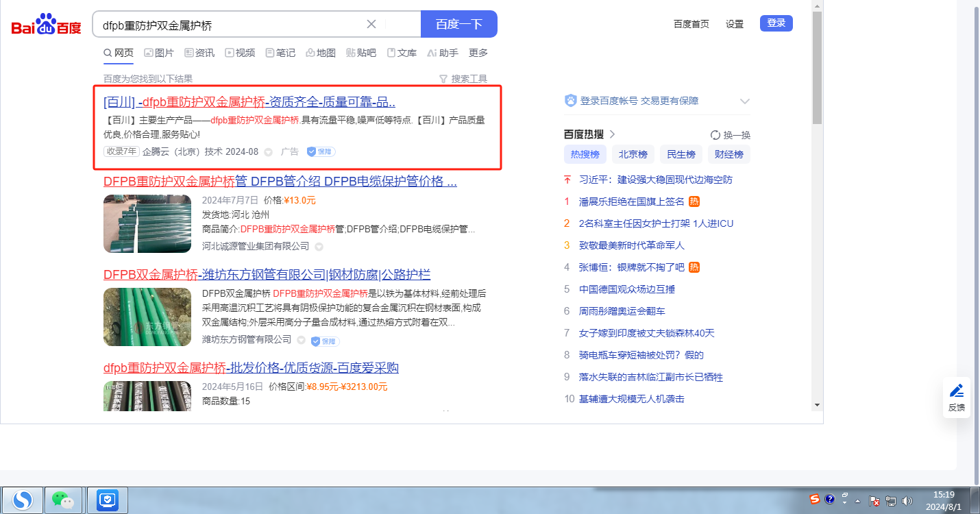Open hot search 周雨彤赠奥运会翻车
This screenshot has height=514, width=980.
[622, 311]
